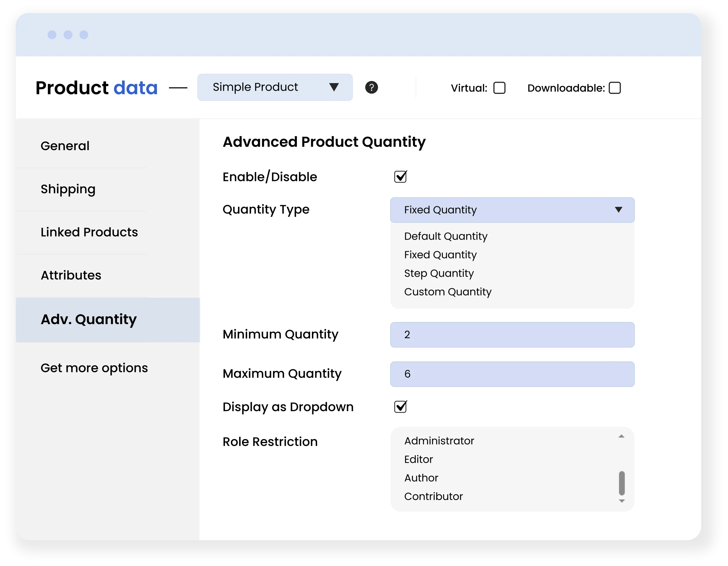Click Get more options link
The height and width of the screenshot is (566, 728).
click(94, 368)
